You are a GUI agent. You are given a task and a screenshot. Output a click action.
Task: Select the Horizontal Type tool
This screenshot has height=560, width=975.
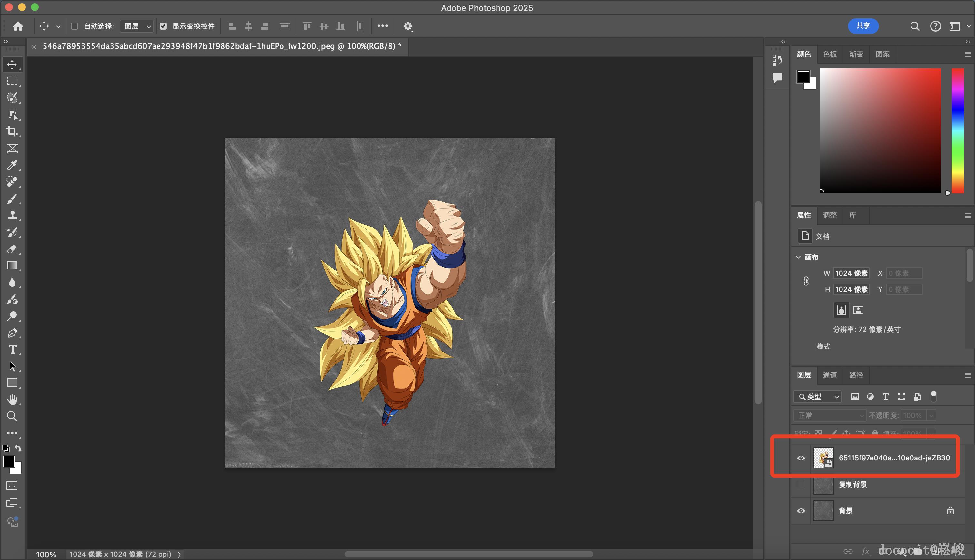(12, 350)
